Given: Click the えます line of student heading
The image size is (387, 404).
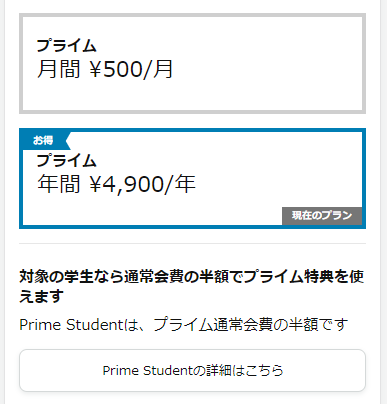Looking at the screenshot, I should [x=41, y=296].
